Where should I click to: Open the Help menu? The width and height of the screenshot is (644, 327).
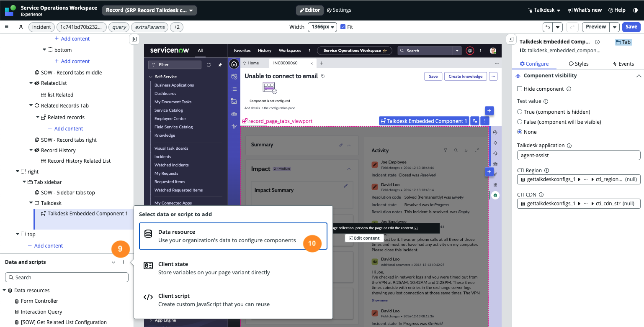(617, 10)
